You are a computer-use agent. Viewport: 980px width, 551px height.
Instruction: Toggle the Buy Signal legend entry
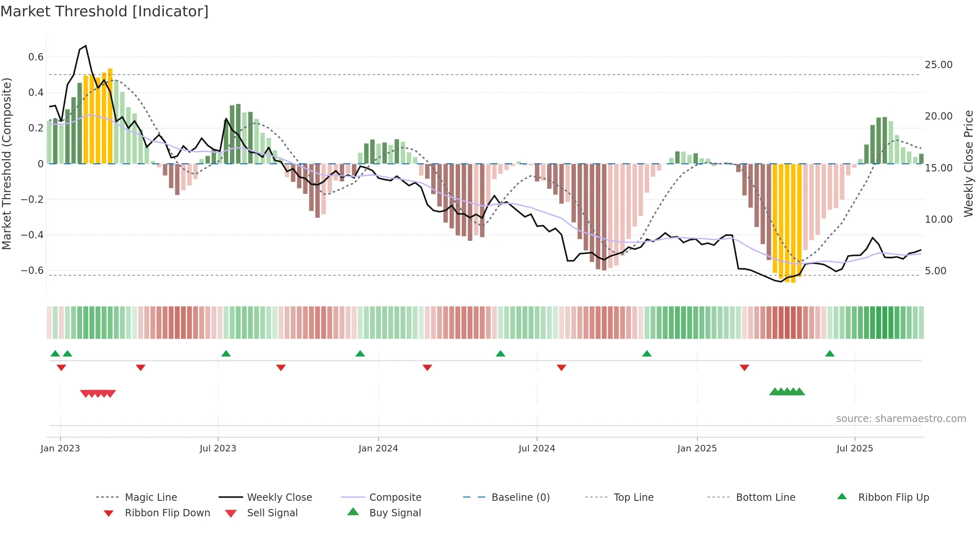(384, 513)
